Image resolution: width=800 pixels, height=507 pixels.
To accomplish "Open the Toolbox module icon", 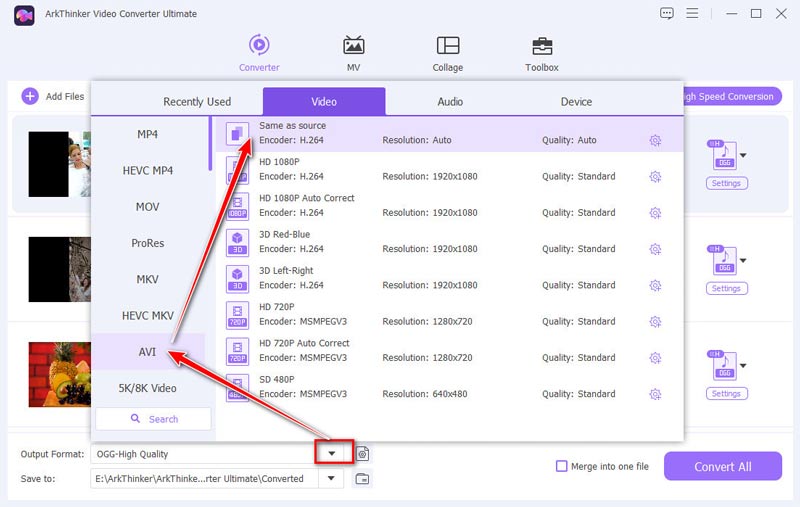I will click(542, 46).
